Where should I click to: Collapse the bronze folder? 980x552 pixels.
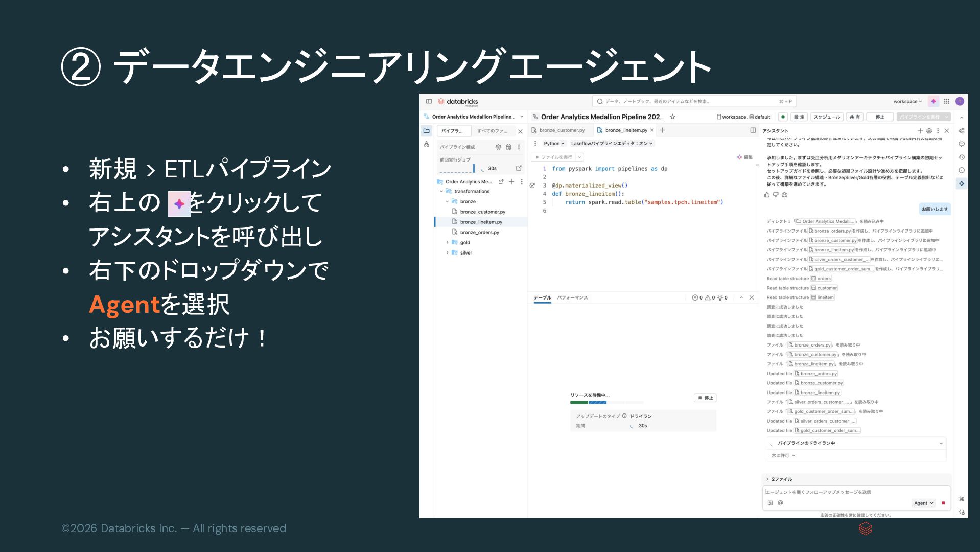[x=447, y=202]
